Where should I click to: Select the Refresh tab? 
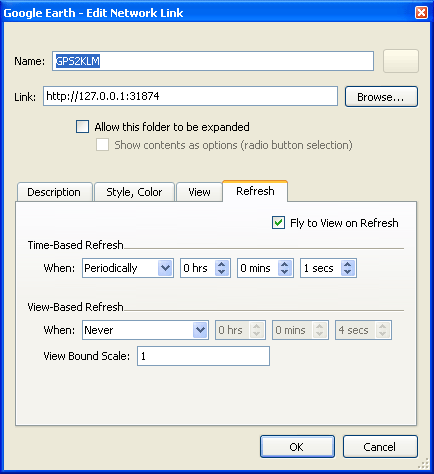(255, 191)
